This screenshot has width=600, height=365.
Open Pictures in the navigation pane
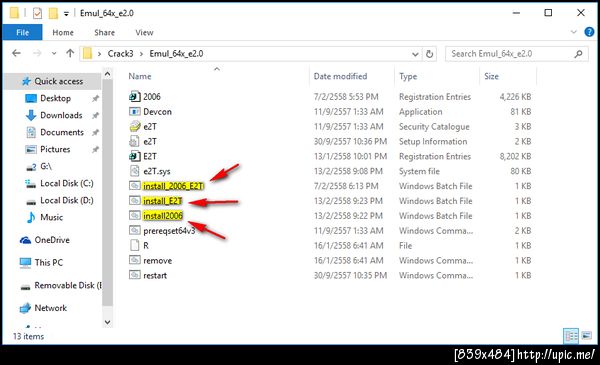[55, 149]
